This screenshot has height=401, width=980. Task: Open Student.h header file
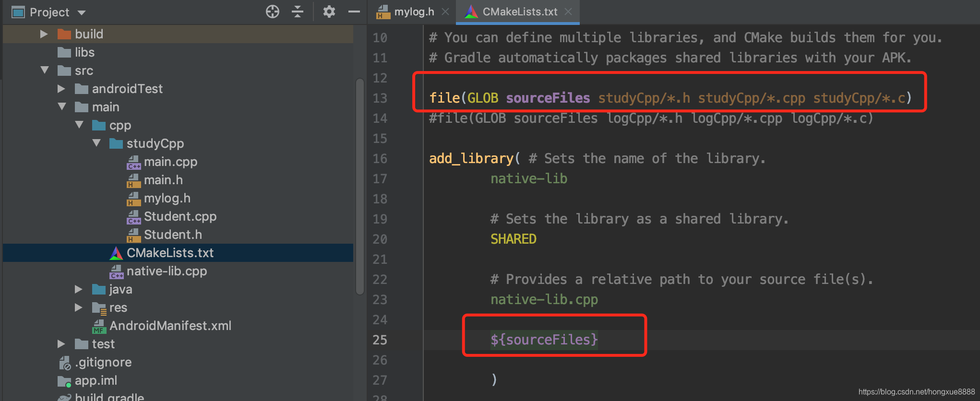178,235
